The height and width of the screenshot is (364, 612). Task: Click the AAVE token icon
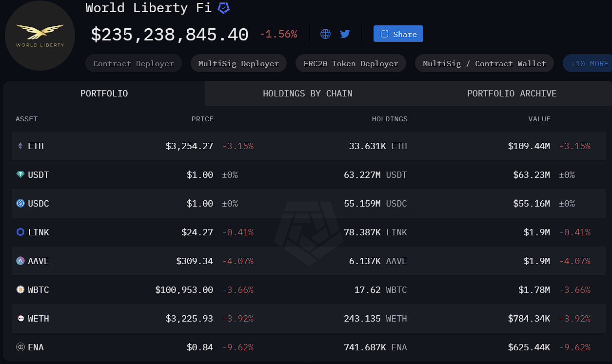[x=20, y=261]
